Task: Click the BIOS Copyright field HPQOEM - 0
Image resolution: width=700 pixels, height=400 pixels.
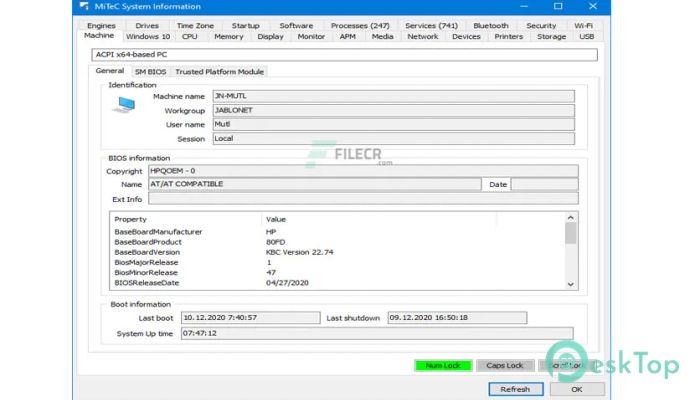Action: click(x=363, y=171)
